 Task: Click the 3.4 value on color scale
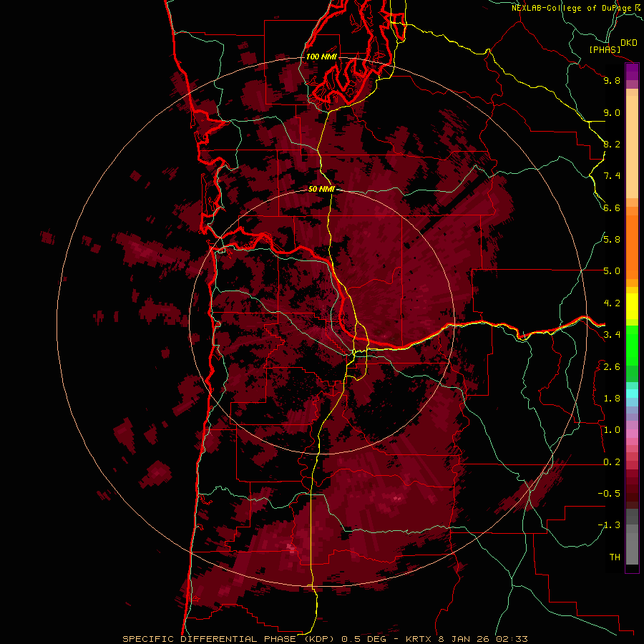pyautogui.click(x=612, y=335)
